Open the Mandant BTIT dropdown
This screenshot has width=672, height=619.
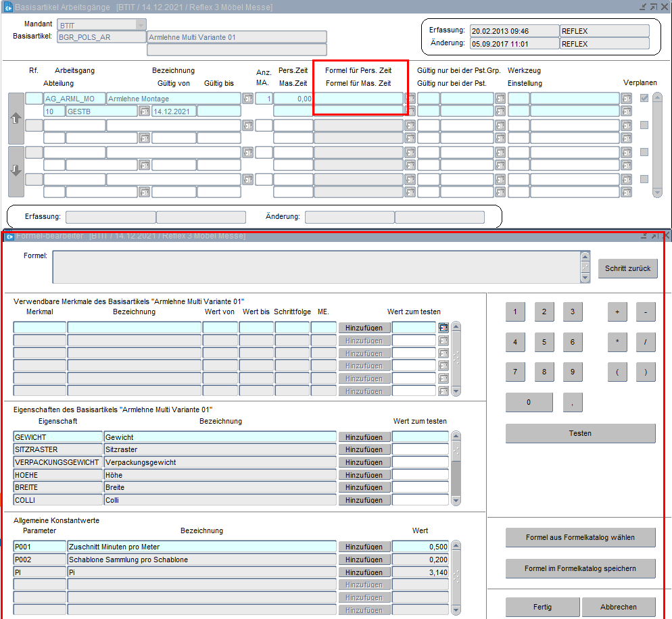click(141, 25)
